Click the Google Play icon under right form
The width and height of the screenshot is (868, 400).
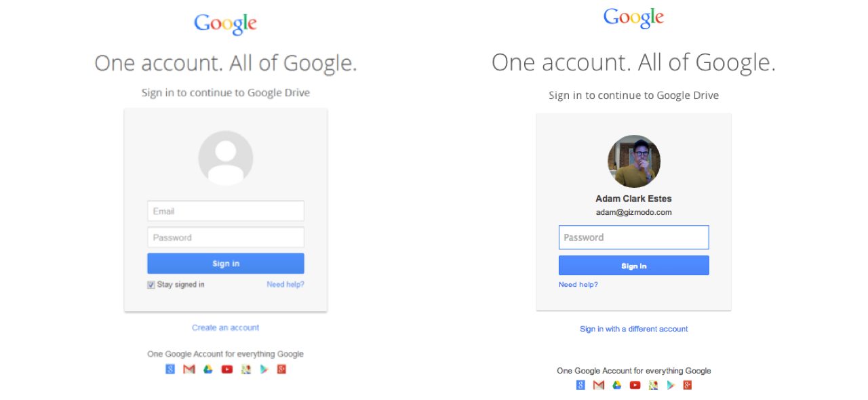pyautogui.click(x=671, y=385)
